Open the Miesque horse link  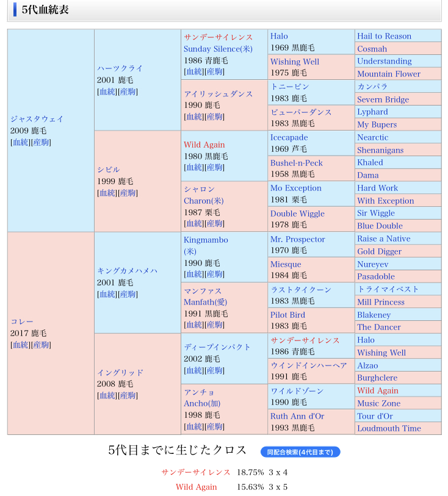coord(286,264)
